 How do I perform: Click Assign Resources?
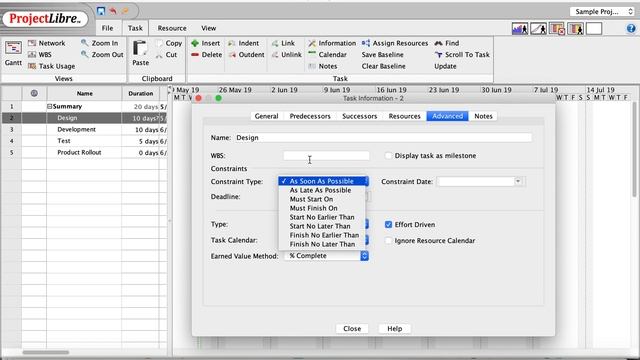click(x=395, y=43)
